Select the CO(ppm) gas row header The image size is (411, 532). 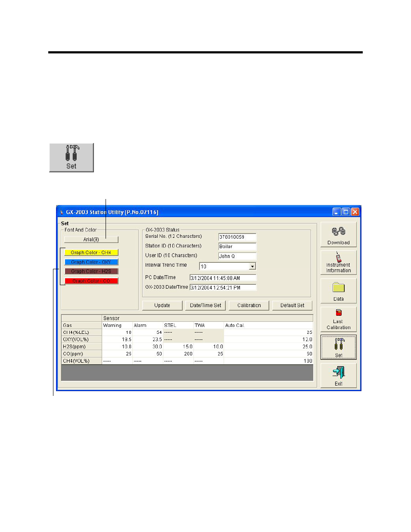81,354
